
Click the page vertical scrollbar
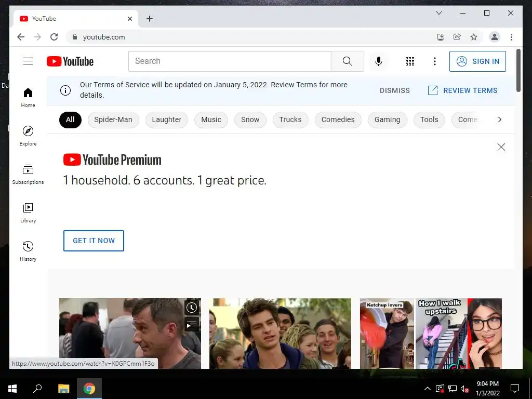pyautogui.click(x=518, y=71)
